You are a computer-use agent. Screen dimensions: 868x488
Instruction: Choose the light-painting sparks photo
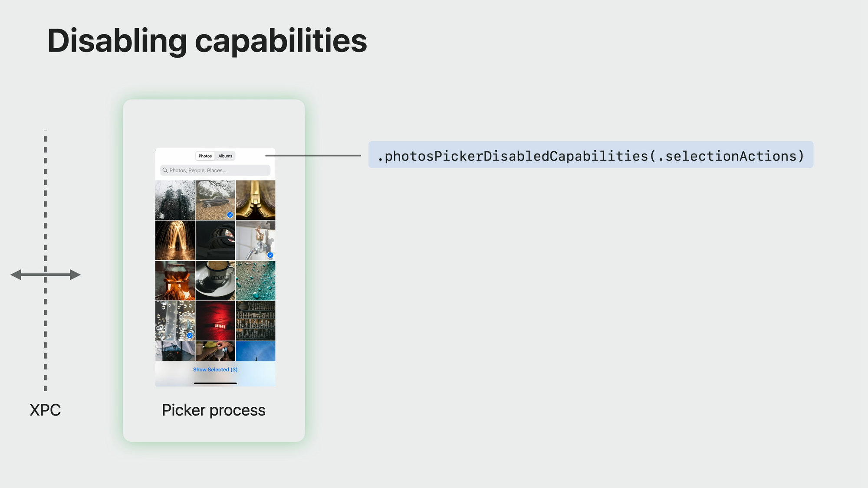click(x=175, y=240)
